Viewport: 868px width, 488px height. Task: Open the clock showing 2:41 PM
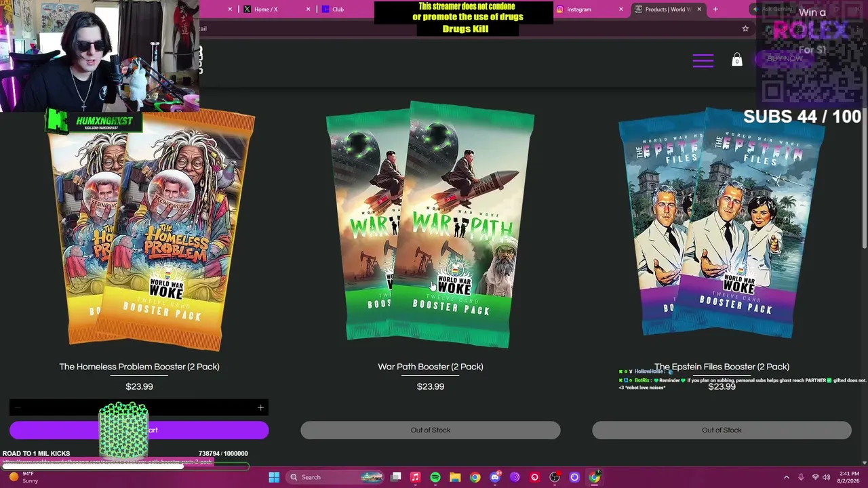[849, 477]
